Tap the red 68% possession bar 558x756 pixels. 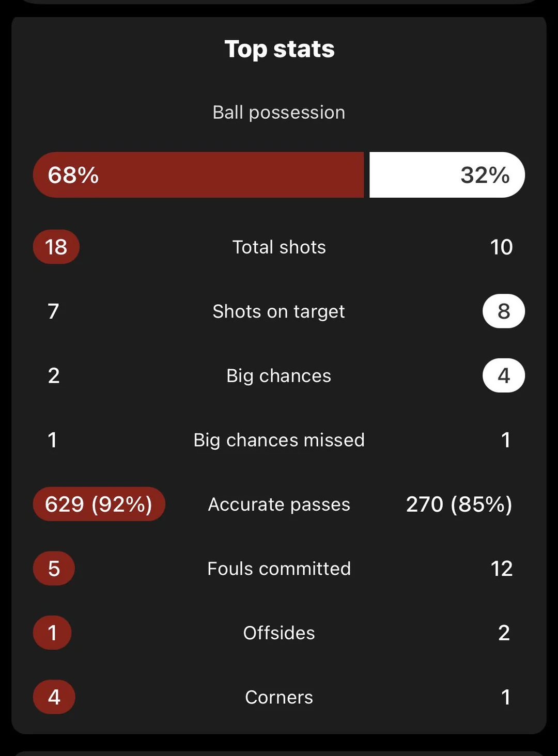[198, 175]
